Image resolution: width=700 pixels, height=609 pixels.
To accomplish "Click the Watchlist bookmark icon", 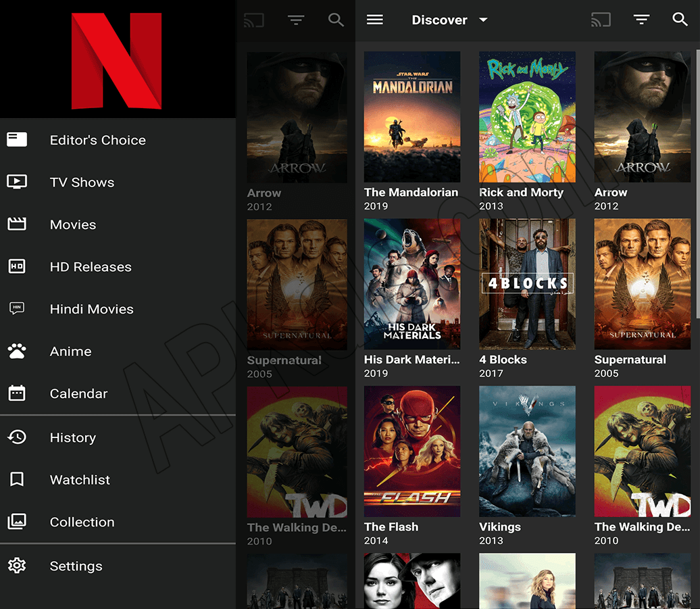I will 17,479.
